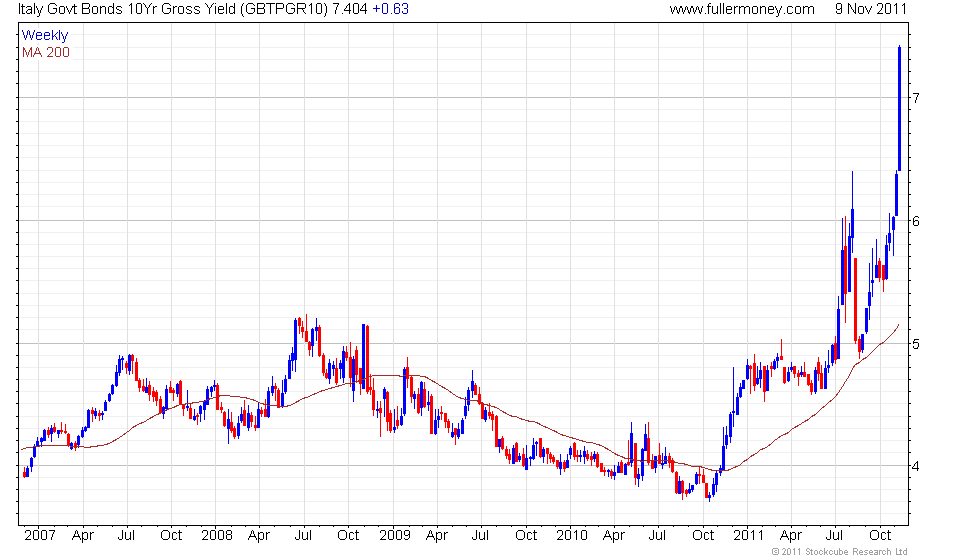Click the y-axis label '6'
Screen dimensions: 960x560
(x=916, y=221)
